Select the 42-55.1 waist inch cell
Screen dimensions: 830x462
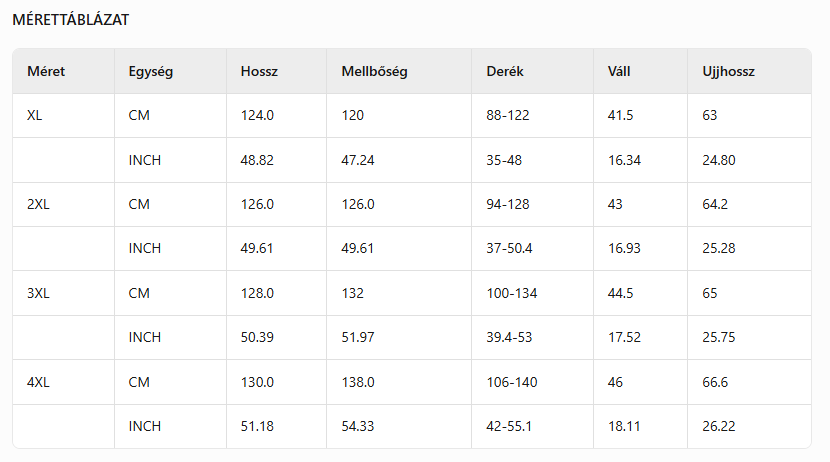point(509,426)
